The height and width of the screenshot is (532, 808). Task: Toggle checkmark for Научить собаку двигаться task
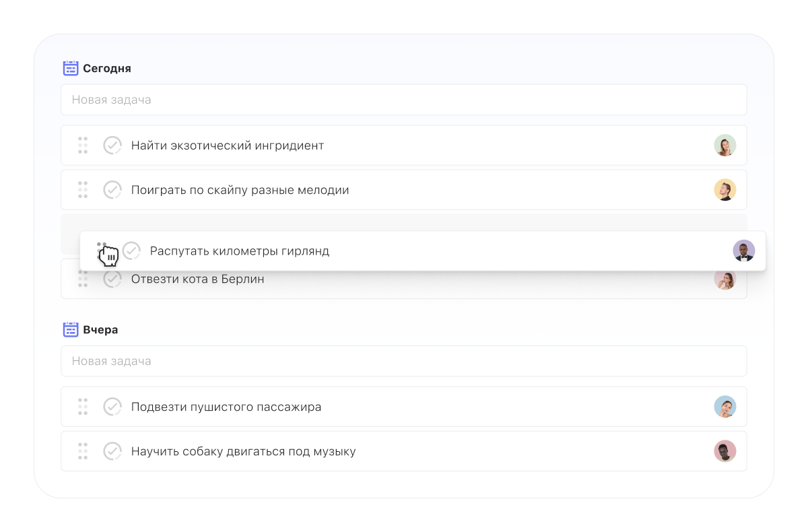(112, 451)
